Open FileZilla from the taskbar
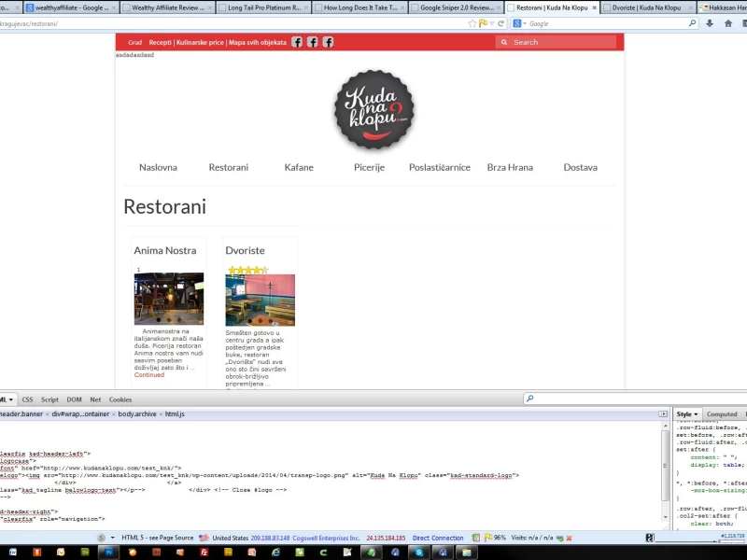The width and height of the screenshot is (747, 560). (x=204, y=553)
